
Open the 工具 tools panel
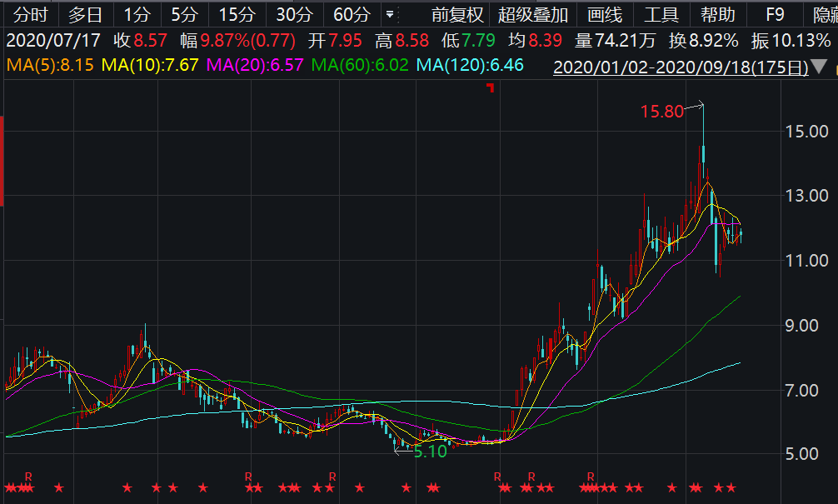point(661,14)
